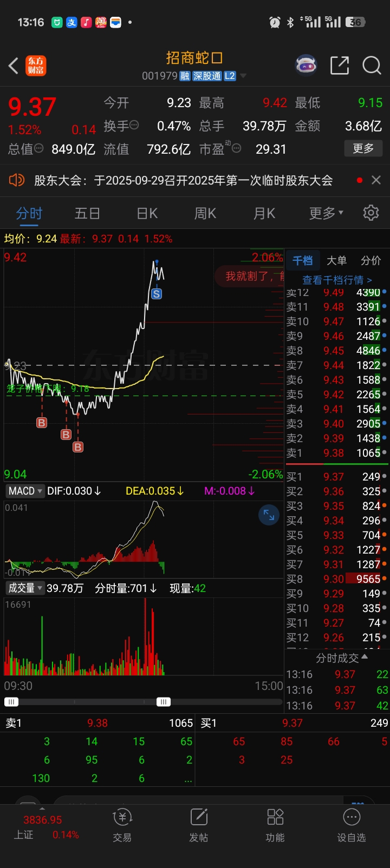Tap the 我就割了 comment bubble

click(250, 276)
